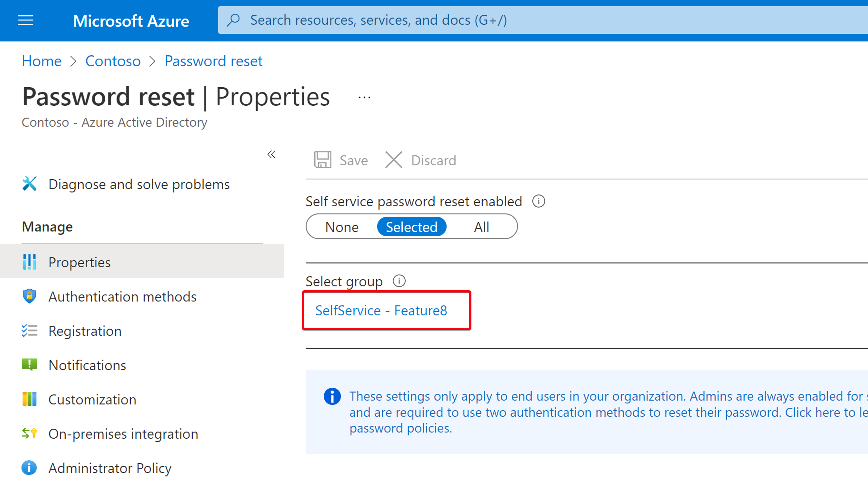Collapse the left navigation pane
This screenshot has width=868, height=494.
271,154
